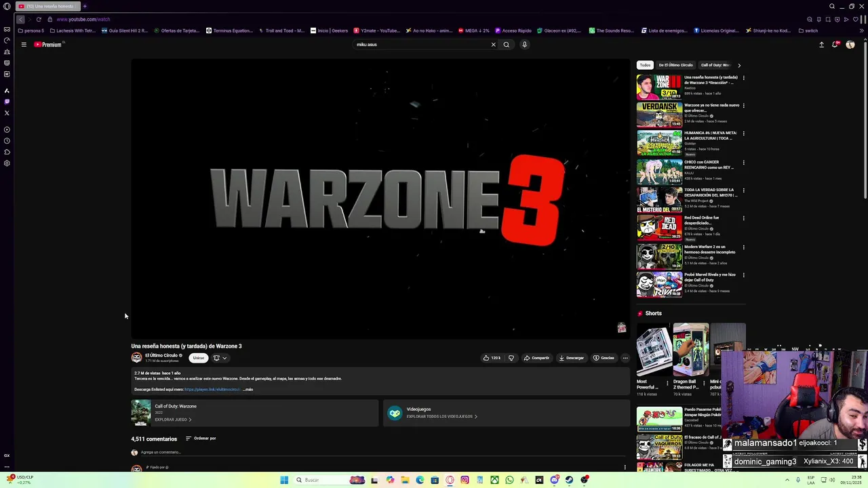This screenshot has width=868, height=488.
Task: Open options for the HUMANICA #6 video
Action: 743,134
